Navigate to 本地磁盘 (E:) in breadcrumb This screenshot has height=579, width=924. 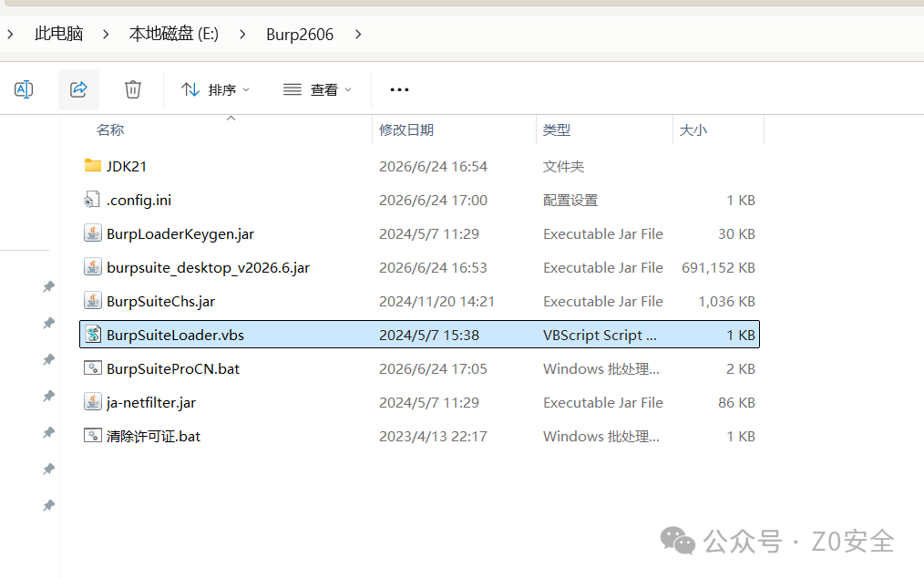click(x=174, y=34)
